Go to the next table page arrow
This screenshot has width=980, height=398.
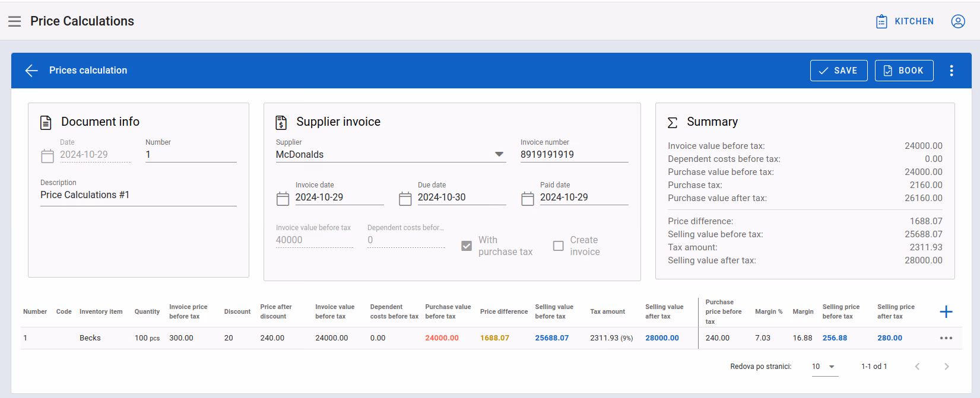point(946,367)
